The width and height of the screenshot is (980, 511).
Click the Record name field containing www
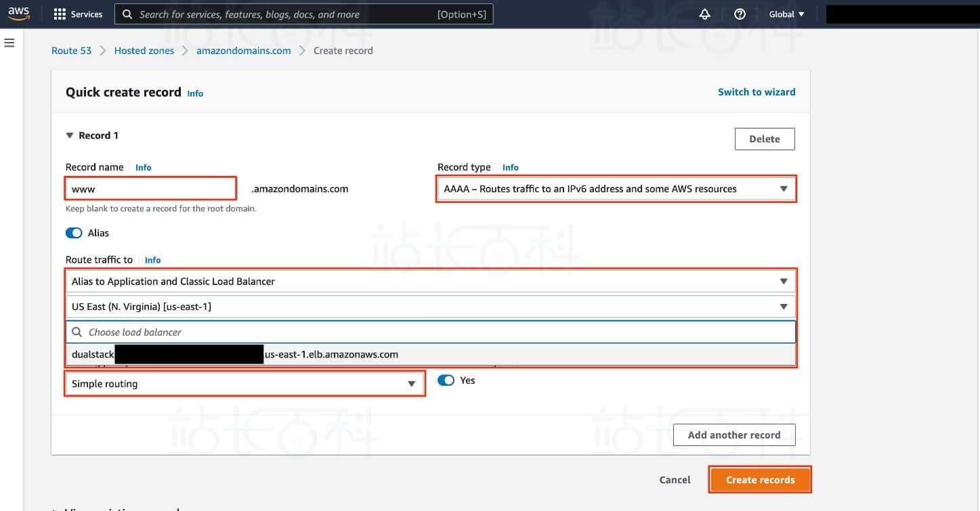[x=150, y=189]
